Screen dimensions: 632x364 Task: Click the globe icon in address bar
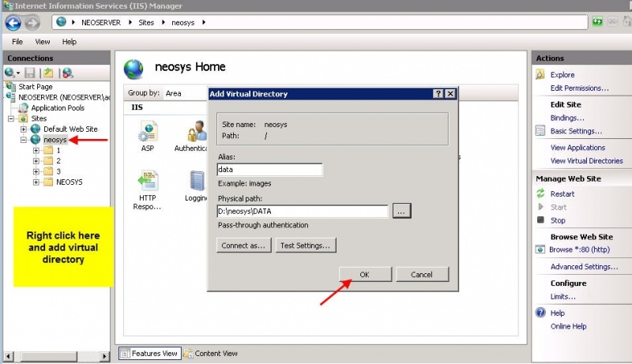click(x=62, y=22)
